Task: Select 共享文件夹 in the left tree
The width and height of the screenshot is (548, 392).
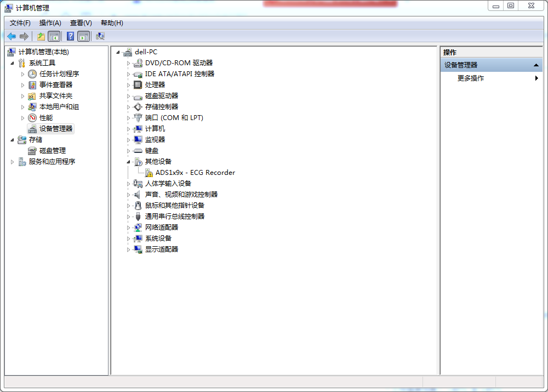Action: (56, 96)
